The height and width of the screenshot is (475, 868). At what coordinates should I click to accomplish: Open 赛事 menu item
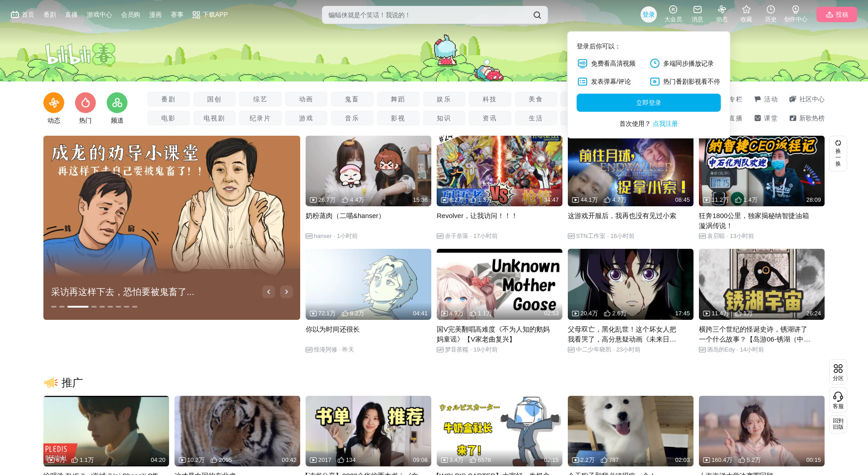click(177, 14)
